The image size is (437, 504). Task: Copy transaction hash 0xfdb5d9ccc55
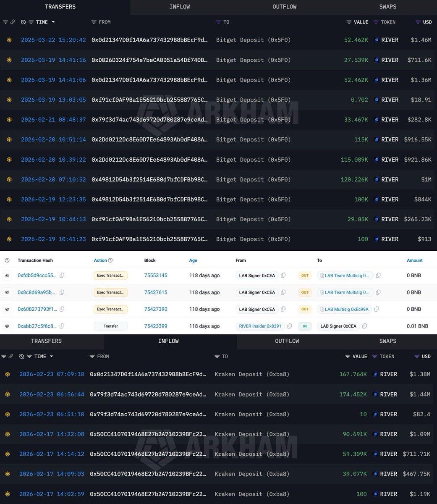click(x=62, y=276)
